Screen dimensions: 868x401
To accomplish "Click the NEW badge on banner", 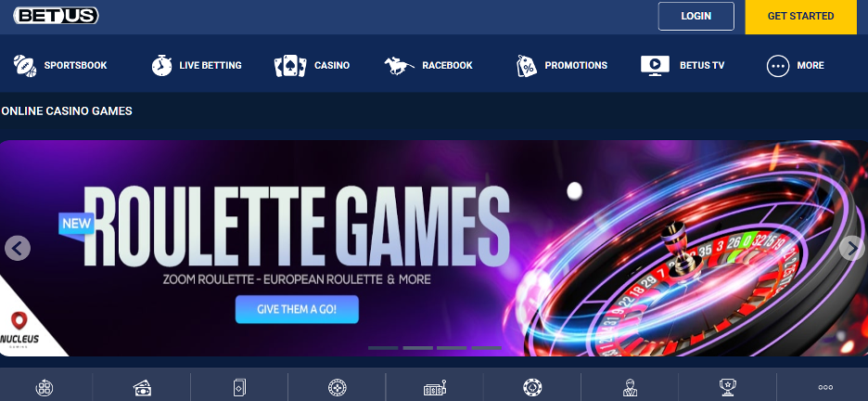I will tap(76, 224).
